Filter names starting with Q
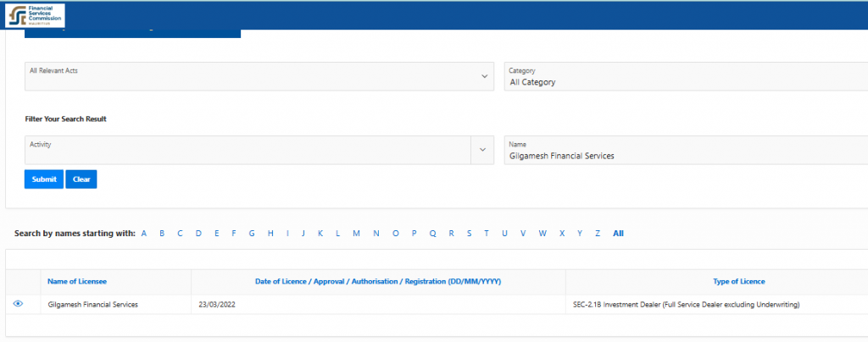The image size is (868, 342). coord(432,233)
